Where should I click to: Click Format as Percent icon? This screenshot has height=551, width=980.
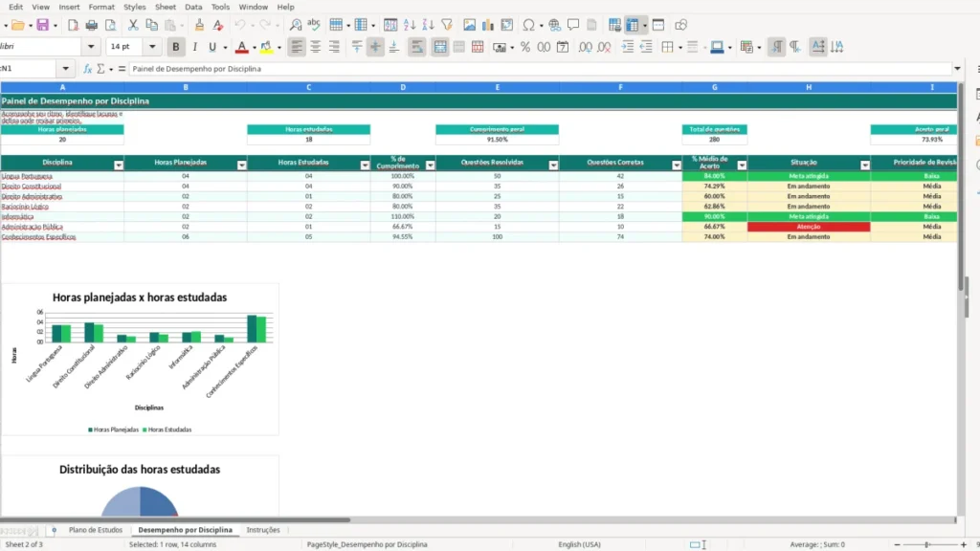pyautogui.click(x=525, y=47)
